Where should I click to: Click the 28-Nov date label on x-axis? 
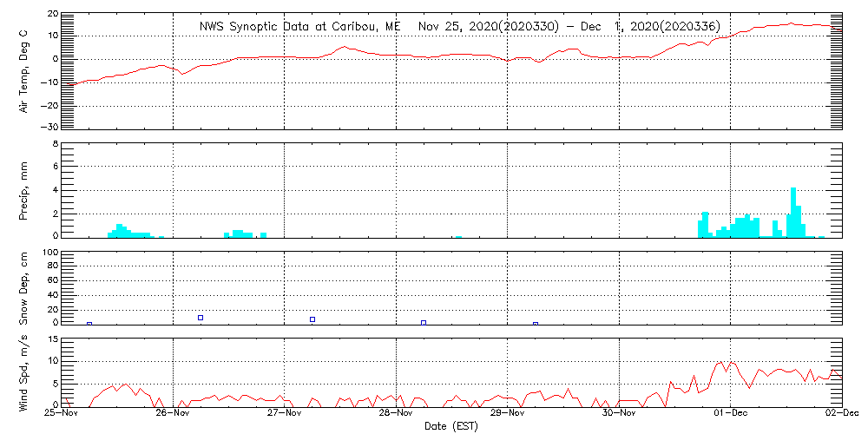(x=396, y=413)
